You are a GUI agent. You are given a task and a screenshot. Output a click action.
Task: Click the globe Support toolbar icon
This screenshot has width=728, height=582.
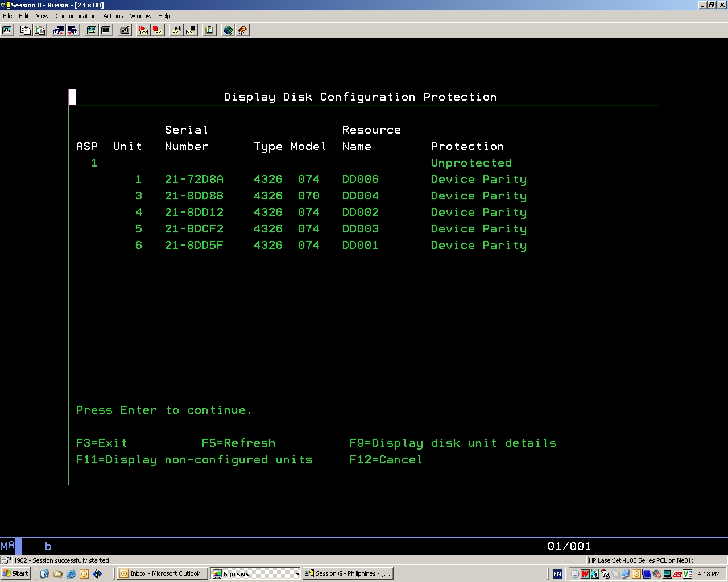click(228, 30)
